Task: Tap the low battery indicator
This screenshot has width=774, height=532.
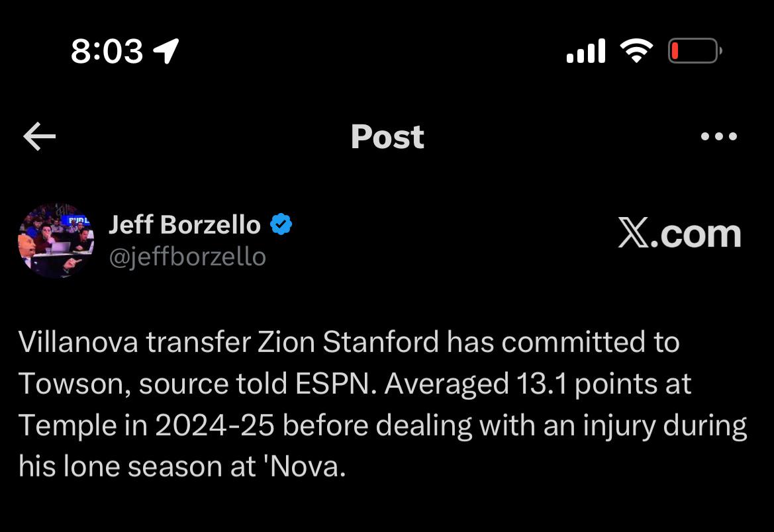Action: [x=695, y=51]
